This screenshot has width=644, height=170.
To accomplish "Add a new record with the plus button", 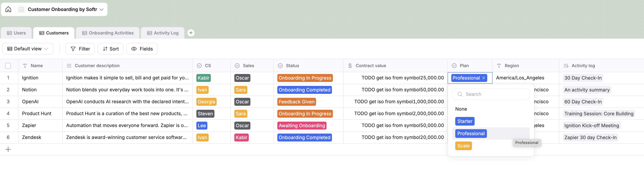I will [8, 149].
